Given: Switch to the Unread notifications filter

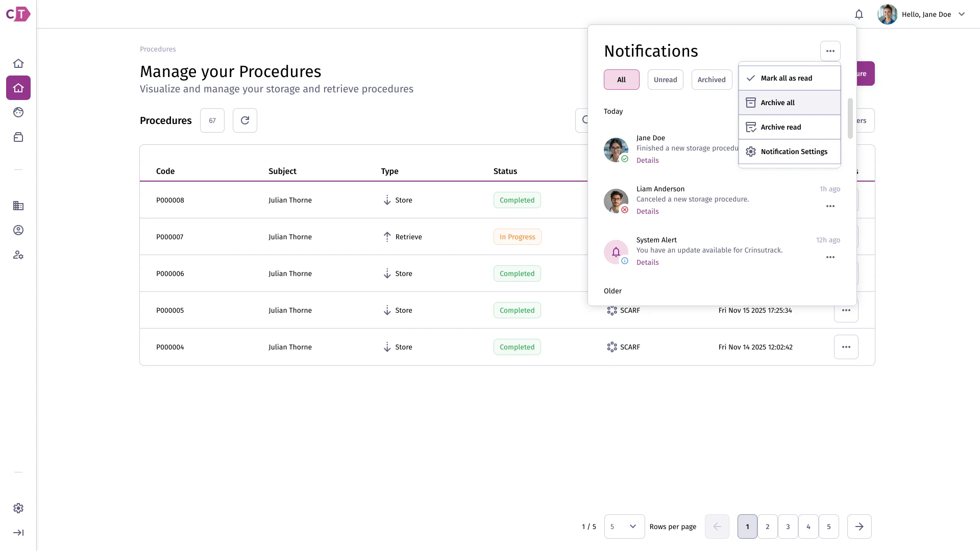Looking at the screenshot, I should click(666, 80).
